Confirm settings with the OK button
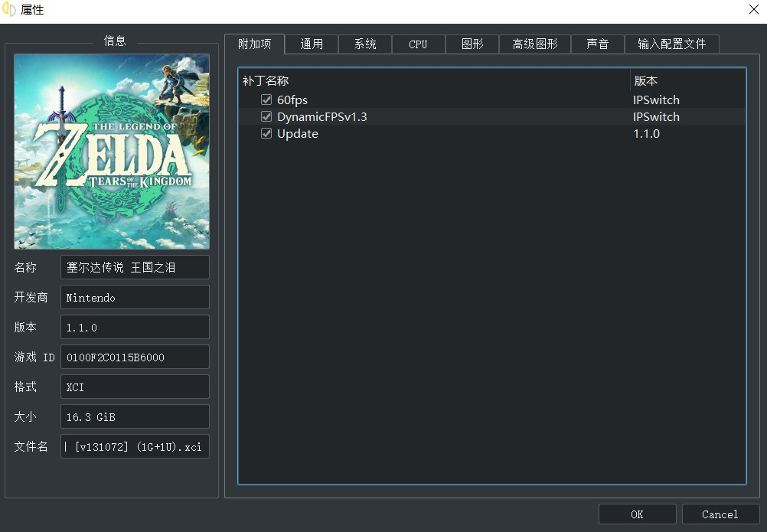Viewport: 767px width, 532px height. click(x=637, y=514)
